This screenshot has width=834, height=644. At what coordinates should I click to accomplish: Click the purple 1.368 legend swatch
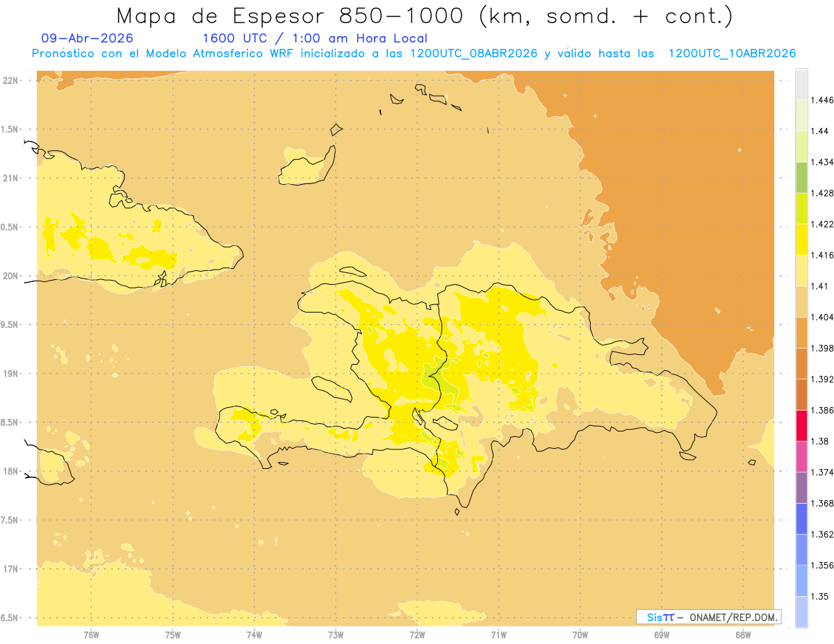click(x=801, y=488)
